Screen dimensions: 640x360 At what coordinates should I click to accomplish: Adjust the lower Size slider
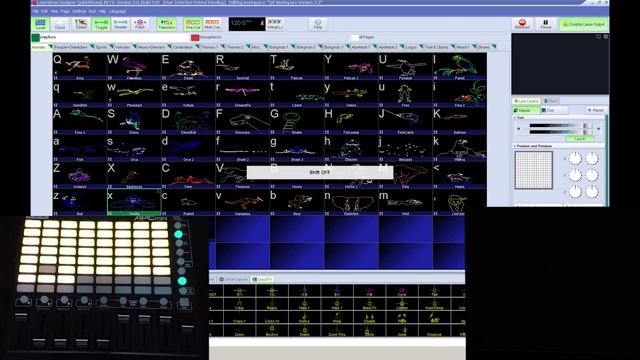560,132
